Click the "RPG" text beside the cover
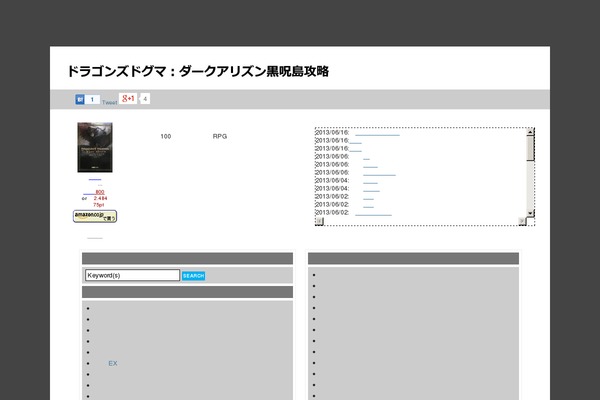This screenshot has height=400, width=600. pos(220,136)
